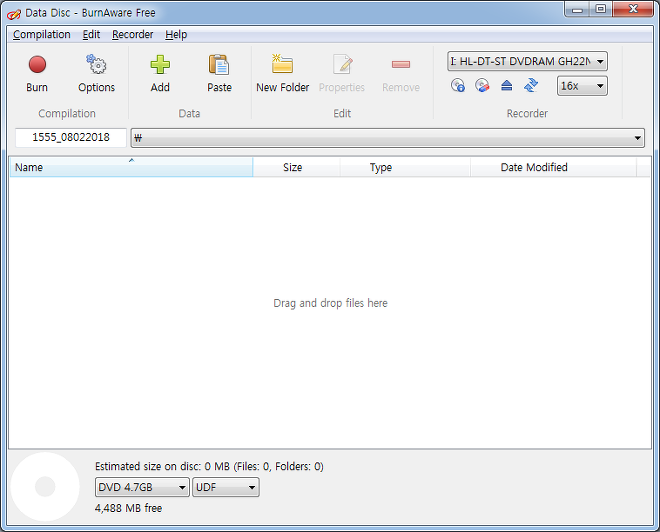This screenshot has height=532, width=660.
Task: Open the 16x burn speed dropdown
Action: point(582,86)
